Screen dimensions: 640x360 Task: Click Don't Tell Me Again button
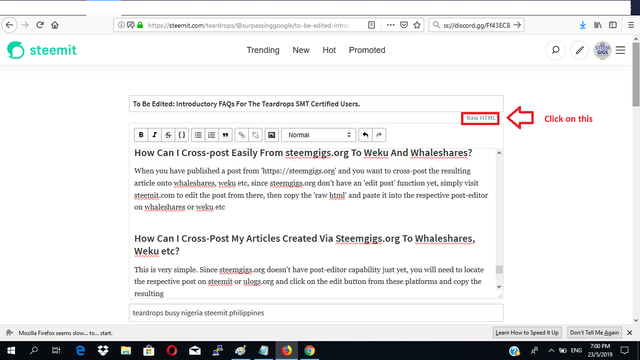(x=595, y=333)
